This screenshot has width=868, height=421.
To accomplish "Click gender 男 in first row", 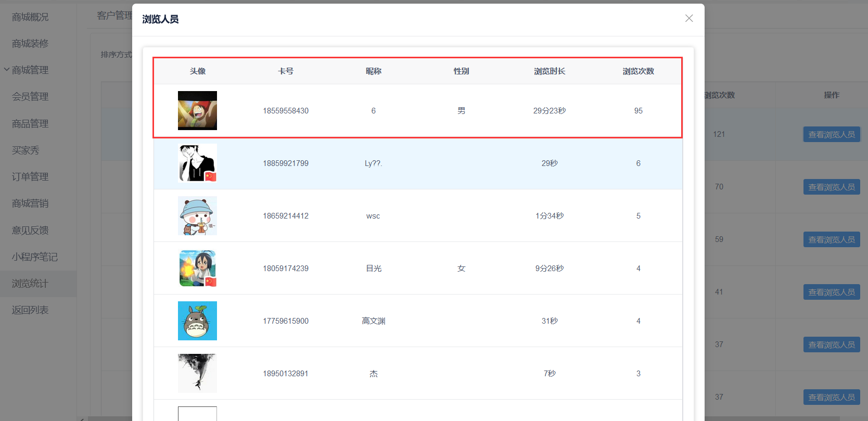I will [462, 111].
